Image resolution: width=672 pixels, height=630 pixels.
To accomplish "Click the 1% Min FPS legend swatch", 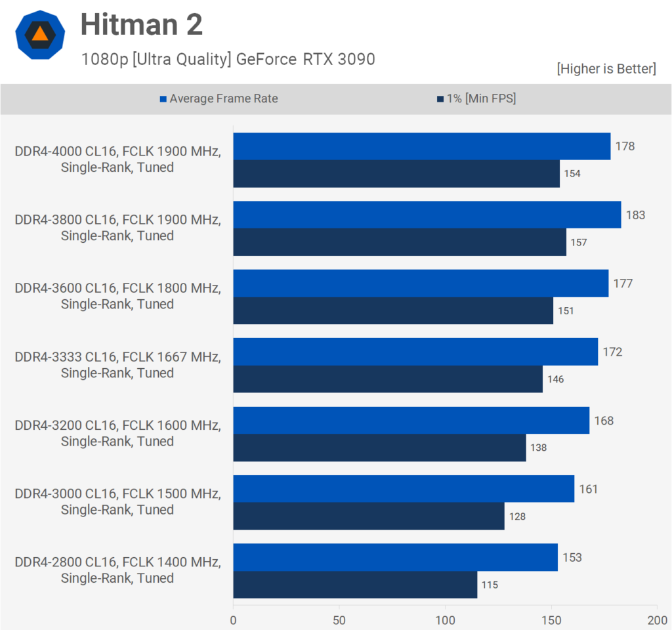I will coord(440,99).
